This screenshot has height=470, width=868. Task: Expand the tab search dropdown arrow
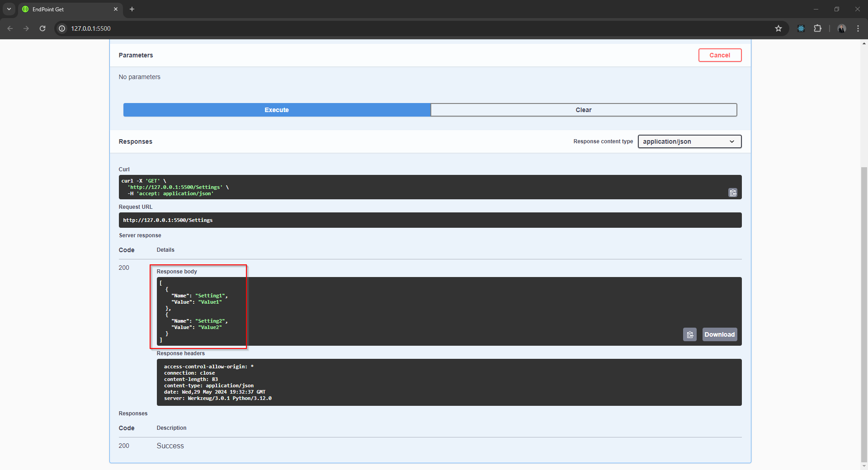[x=9, y=9]
